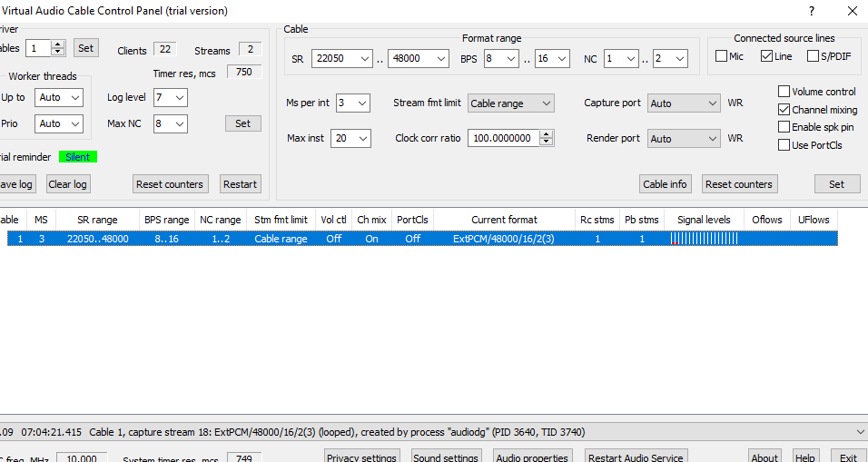This screenshot has width=868, height=462.
Task: Click the Clock corr ratio input field
Action: [503, 138]
